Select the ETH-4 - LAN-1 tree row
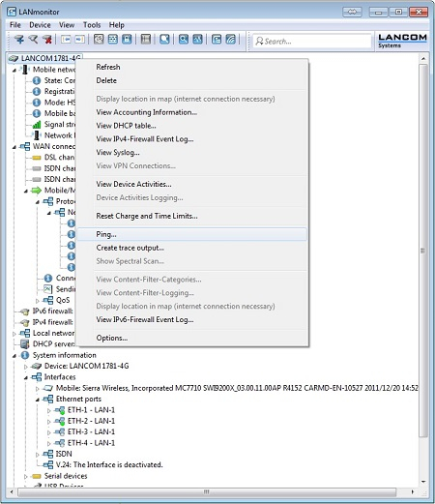The height and width of the screenshot is (504, 435). [91, 443]
